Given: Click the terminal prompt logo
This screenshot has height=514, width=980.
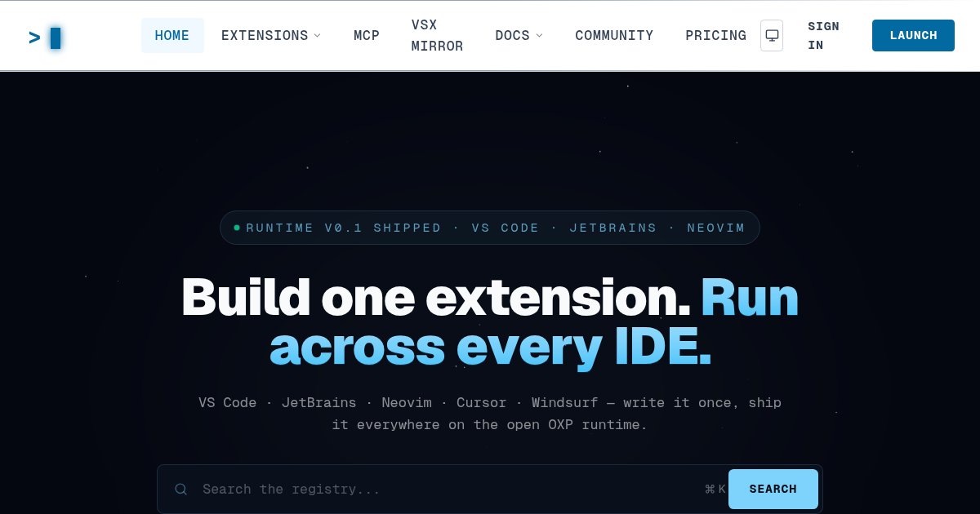Looking at the screenshot, I should tap(45, 38).
